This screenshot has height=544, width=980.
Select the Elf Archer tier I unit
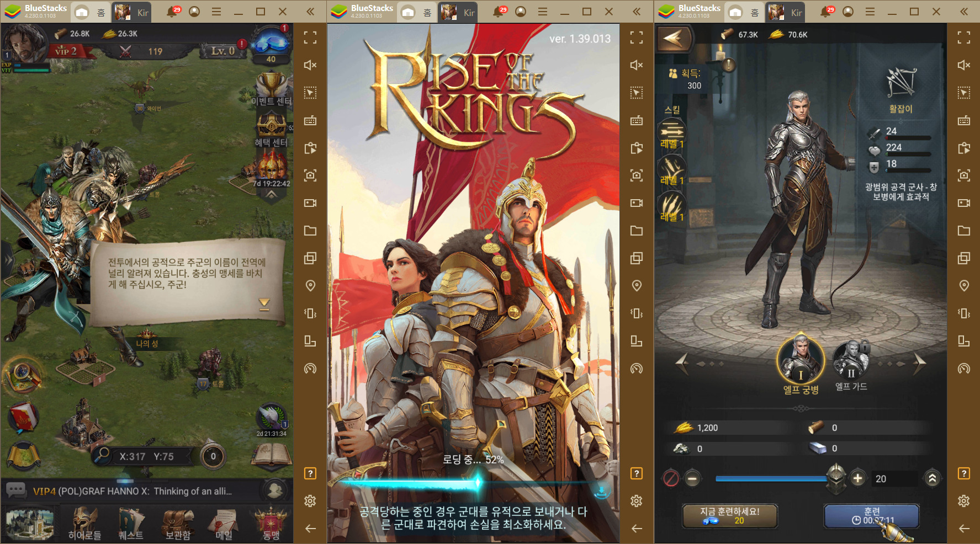tap(801, 361)
